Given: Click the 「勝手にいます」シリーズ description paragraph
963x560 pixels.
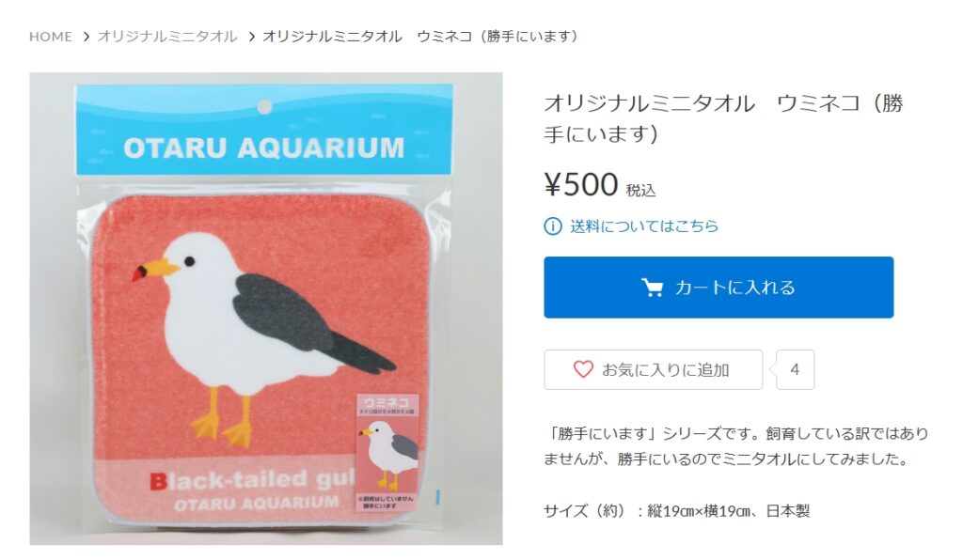Looking at the screenshot, I should [735, 446].
